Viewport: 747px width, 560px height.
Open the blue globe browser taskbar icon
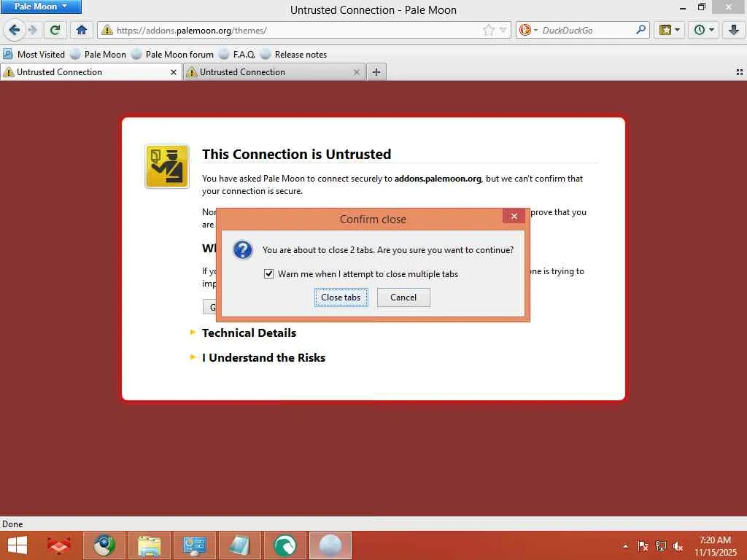[104, 545]
